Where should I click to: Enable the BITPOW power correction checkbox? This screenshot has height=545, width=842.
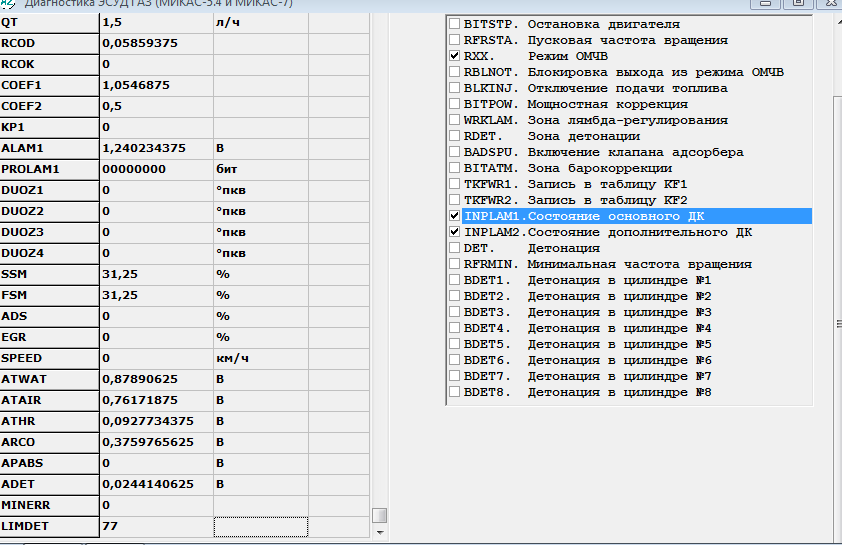pyautogui.click(x=454, y=104)
